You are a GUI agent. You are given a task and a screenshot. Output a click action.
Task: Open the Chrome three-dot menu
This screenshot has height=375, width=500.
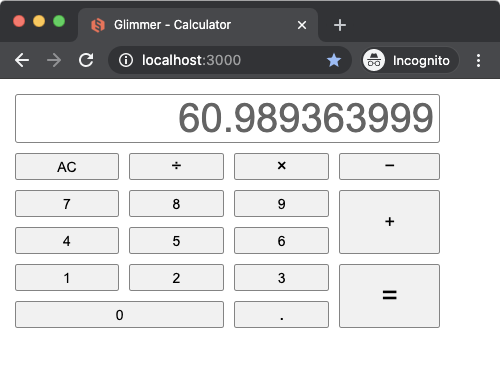(478, 60)
